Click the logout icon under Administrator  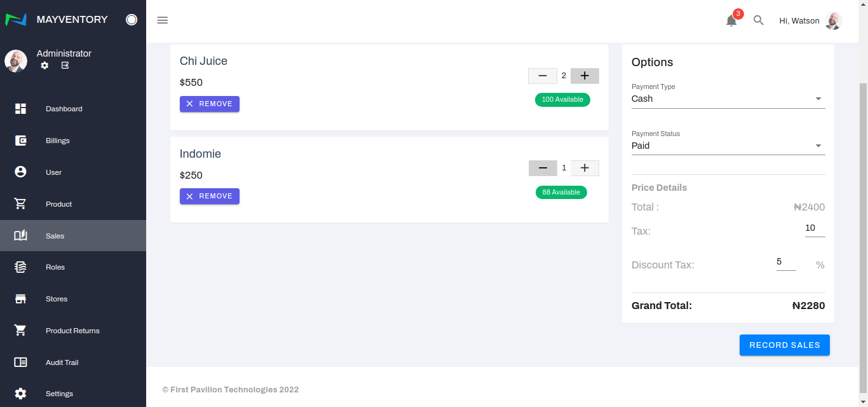(x=65, y=66)
